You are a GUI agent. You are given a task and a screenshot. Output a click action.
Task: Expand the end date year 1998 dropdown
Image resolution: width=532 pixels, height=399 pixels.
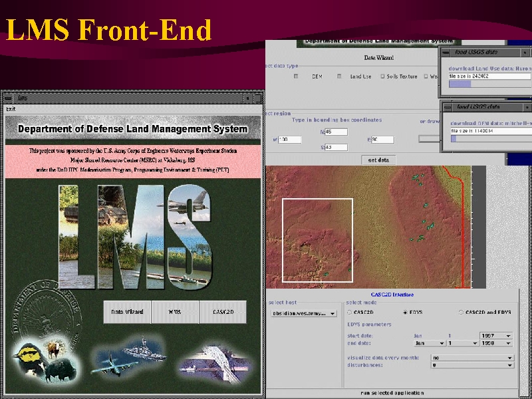(x=496, y=343)
